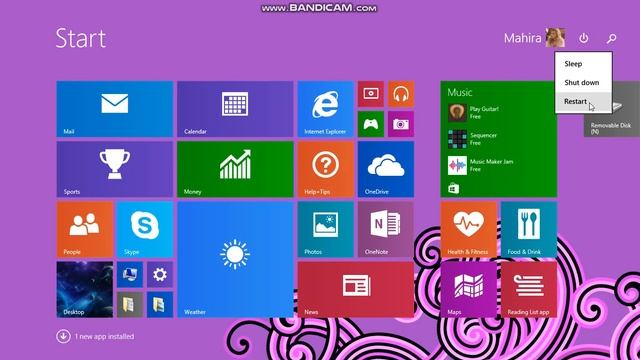Screen dimensions: 640x360
Task: Open the folder tile with blue background
Action: 160,304
